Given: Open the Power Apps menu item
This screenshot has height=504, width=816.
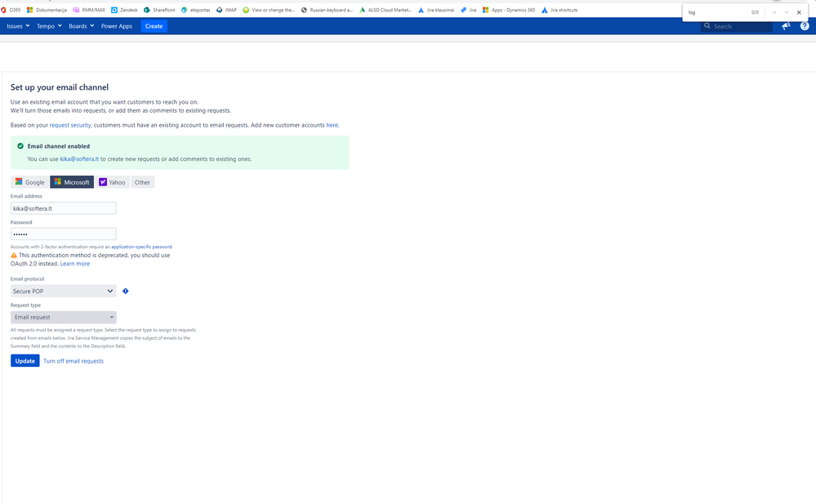Looking at the screenshot, I should point(117,26).
